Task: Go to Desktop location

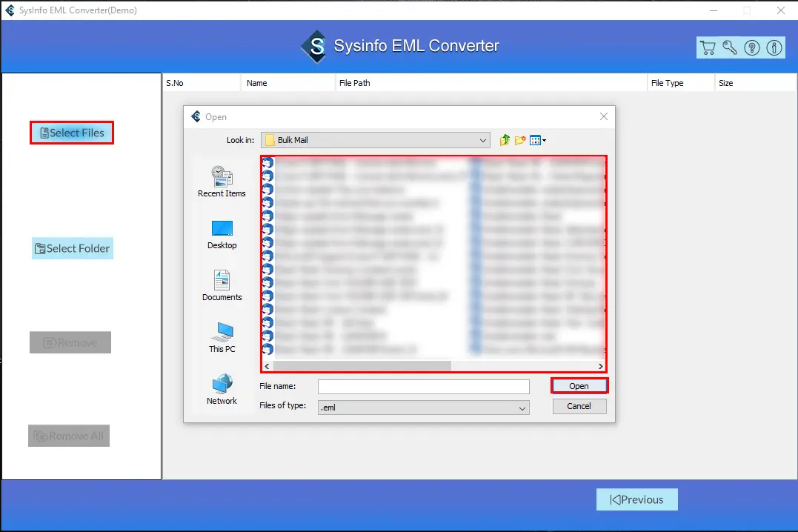Action: tap(222, 235)
